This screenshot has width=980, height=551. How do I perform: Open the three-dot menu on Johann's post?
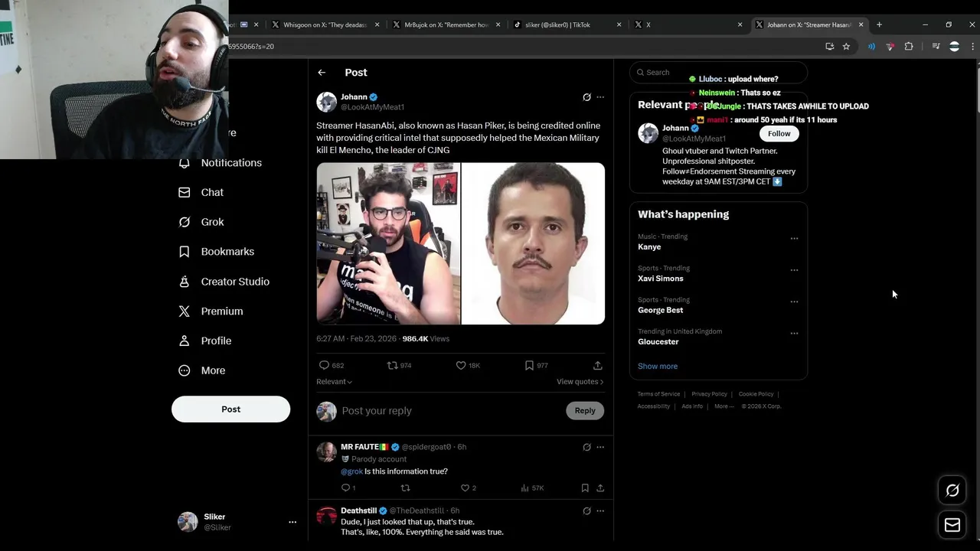pos(600,97)
